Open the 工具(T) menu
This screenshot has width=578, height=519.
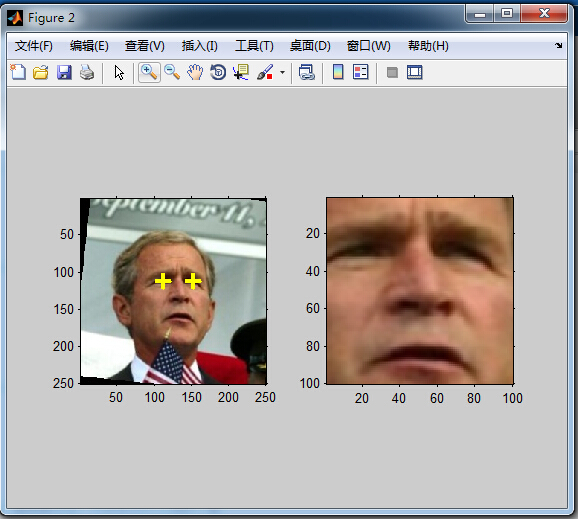pos(254,46)
